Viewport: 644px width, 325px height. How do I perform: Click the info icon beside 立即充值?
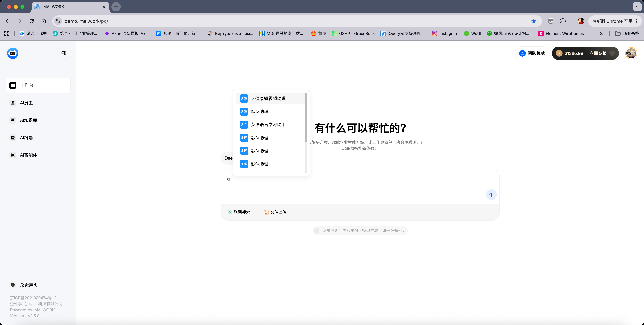612,53
